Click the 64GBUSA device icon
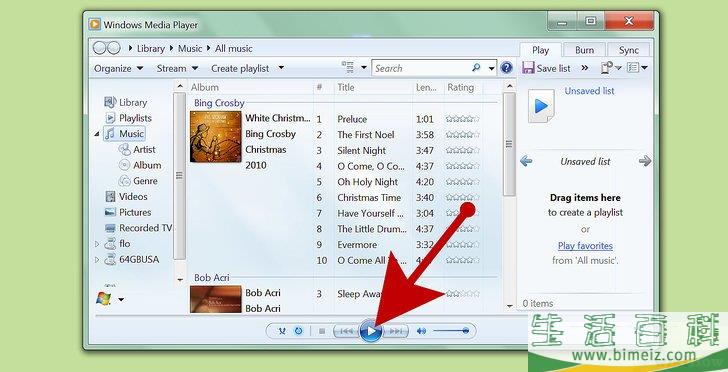 110,260
